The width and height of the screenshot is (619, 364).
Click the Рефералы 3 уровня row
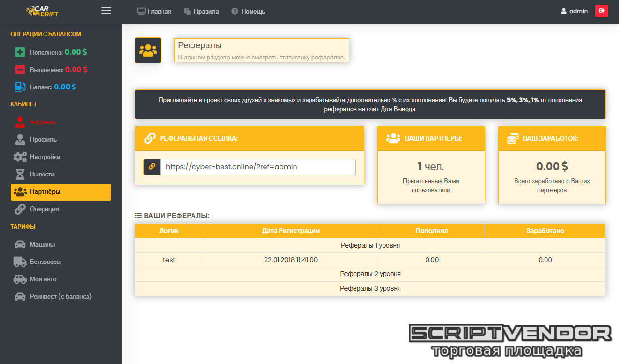[x=370, y=288]
